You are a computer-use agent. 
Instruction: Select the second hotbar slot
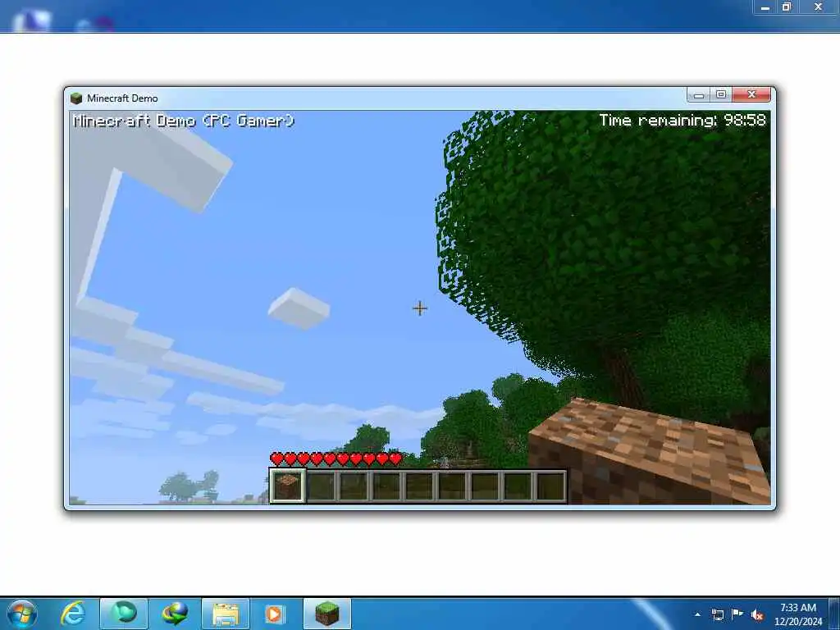click(x=321, y=486)
